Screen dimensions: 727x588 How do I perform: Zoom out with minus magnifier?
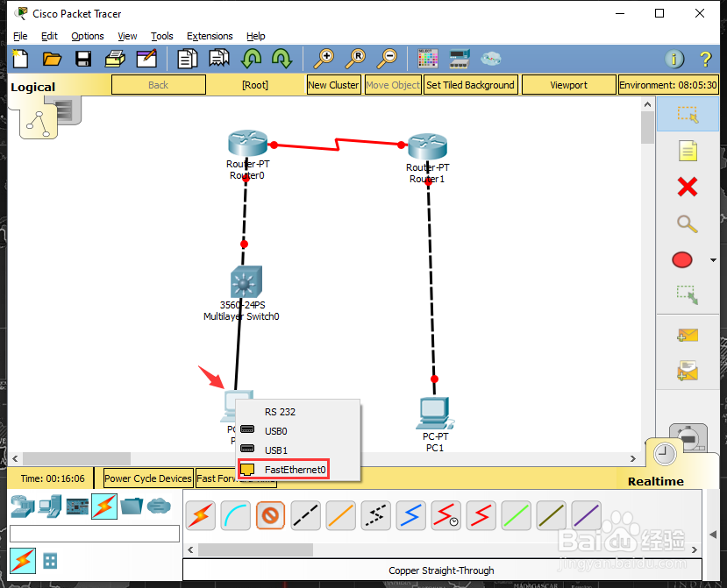coord(387,59)
